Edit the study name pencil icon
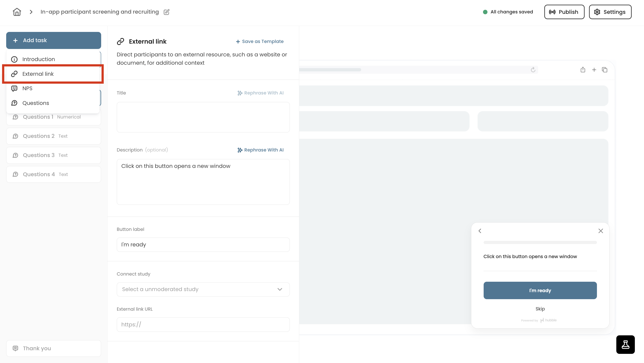Screen dimensions: 644x363 [167, 12]
